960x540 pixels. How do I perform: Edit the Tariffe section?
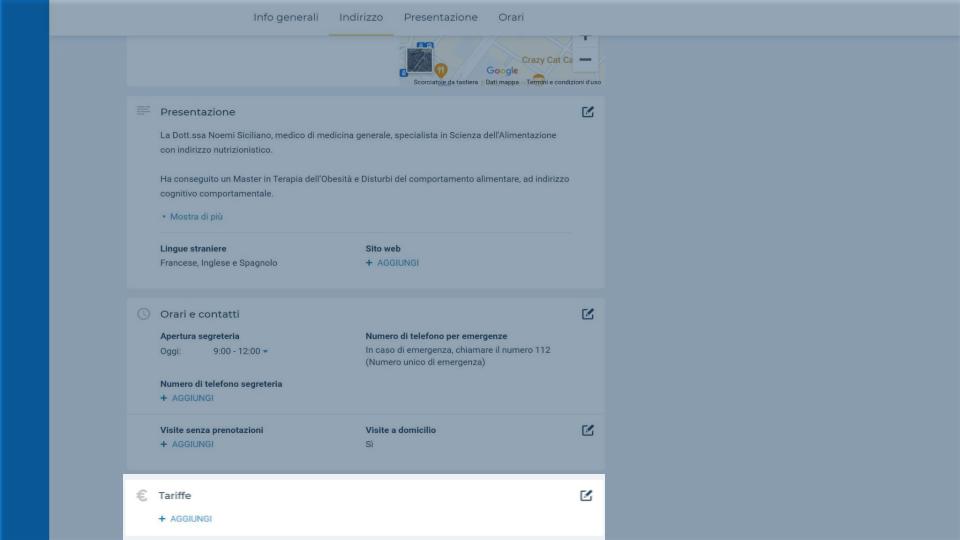586,495
